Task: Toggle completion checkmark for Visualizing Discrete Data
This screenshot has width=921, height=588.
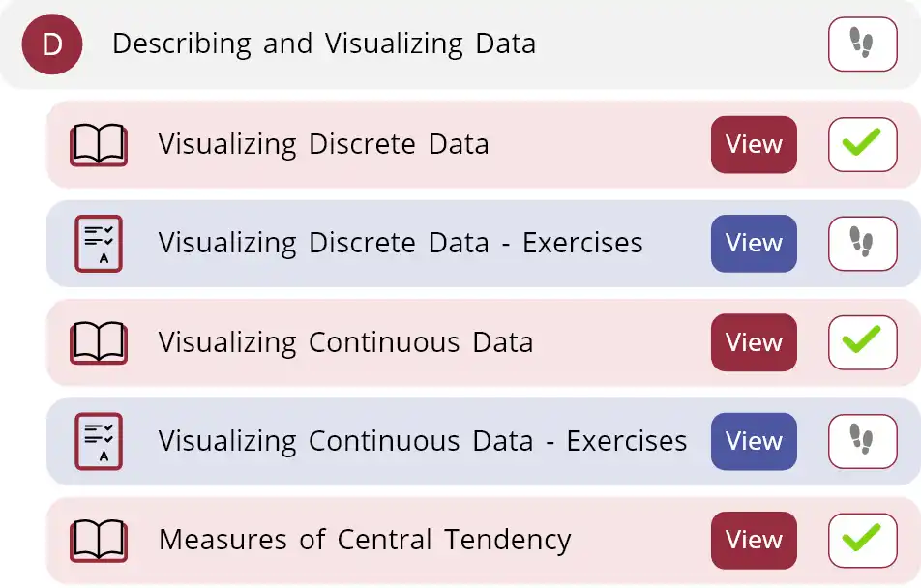Action: 861,143
